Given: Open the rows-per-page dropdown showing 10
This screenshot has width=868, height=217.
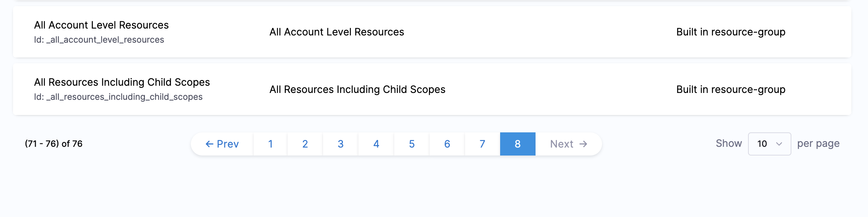Looking at the screenshot, I should point(769,144).
